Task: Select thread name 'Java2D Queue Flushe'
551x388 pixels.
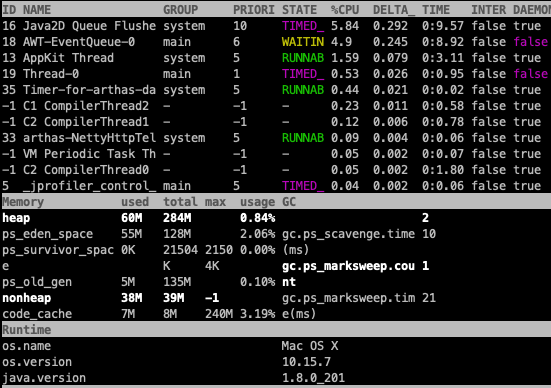Action: pos(89,26)
